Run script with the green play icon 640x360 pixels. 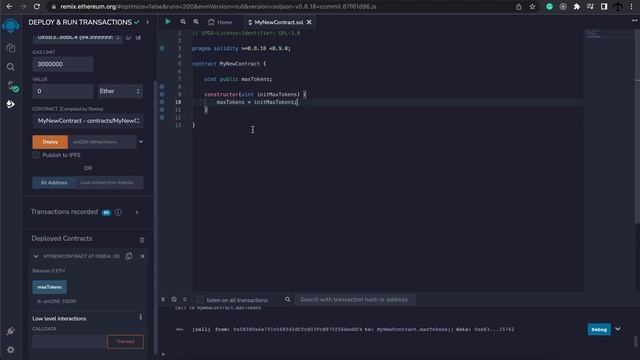click(x=168, y=22)
